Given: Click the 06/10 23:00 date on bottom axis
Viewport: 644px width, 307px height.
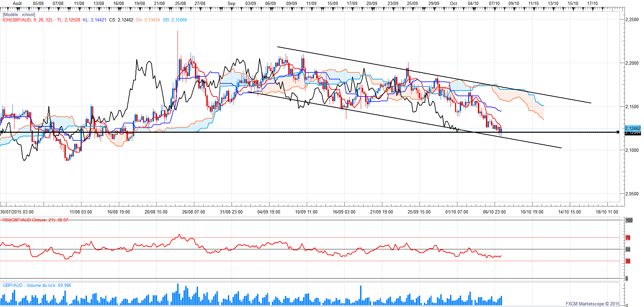Looking at the screenshot, I should pos(494,212).
